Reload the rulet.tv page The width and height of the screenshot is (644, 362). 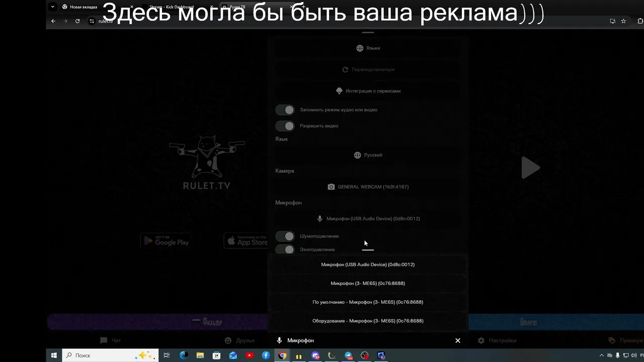tap(77, 21)
